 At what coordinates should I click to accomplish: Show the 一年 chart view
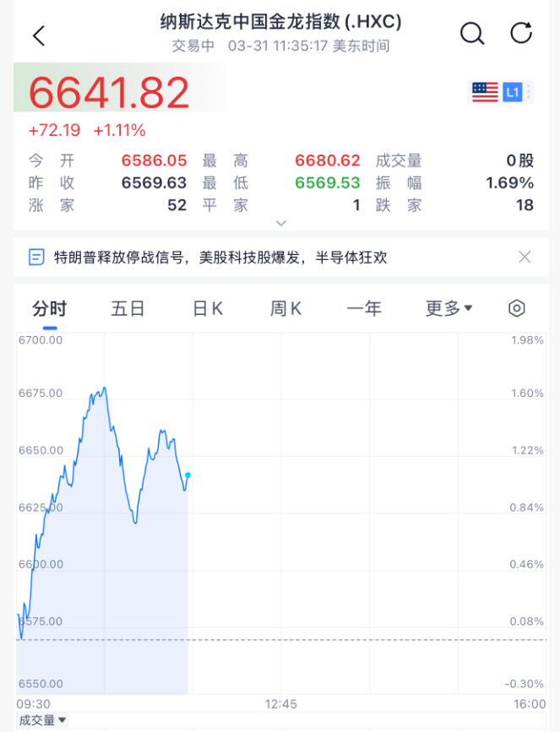[364, 308]
